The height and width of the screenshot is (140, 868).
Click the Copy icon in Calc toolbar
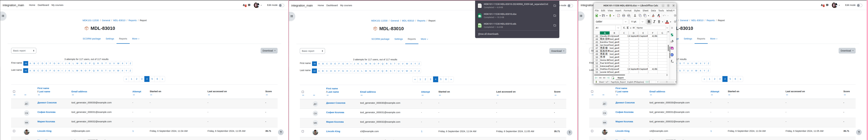pos(640,15)
